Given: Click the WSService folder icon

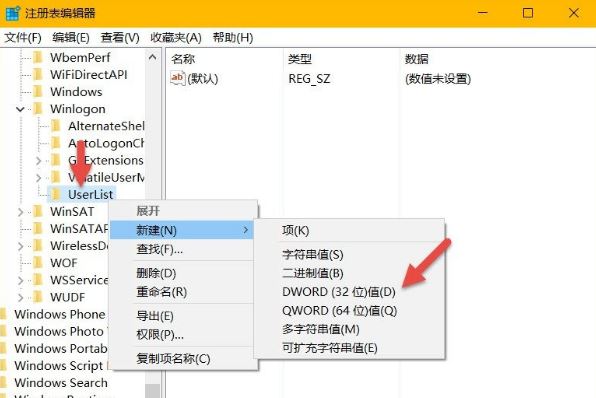Looking at the screenshot, I should click(38, 280).
